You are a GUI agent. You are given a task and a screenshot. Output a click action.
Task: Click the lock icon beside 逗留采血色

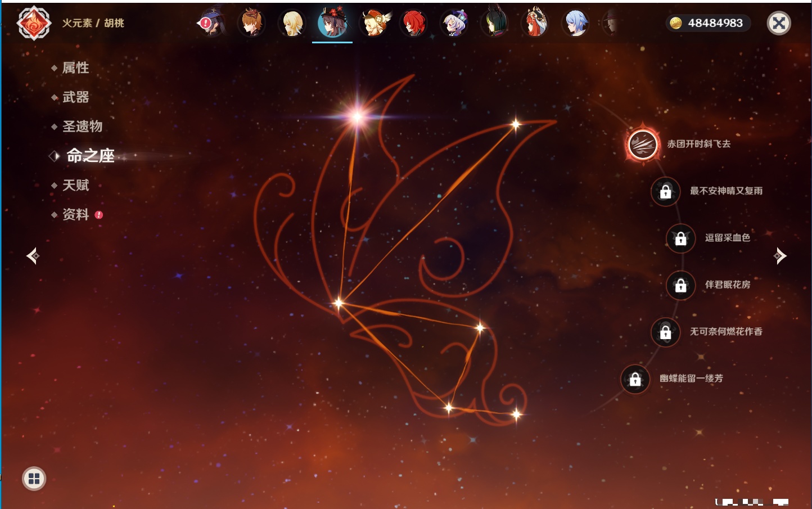(x=680, y=238)
